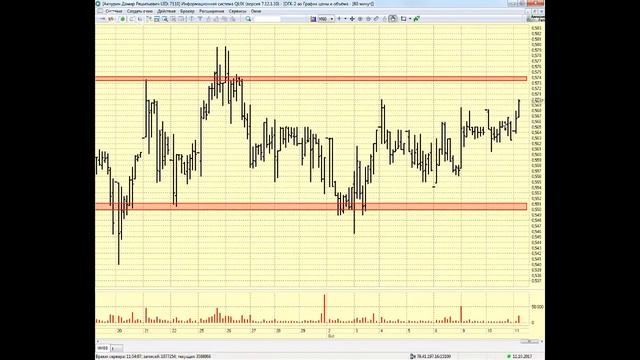The width and height of the screenshot is (640, 360).
Task: Click the right arrow of the horizontal scrollbar
Action: pyautogui.click(x=542, y=341)
